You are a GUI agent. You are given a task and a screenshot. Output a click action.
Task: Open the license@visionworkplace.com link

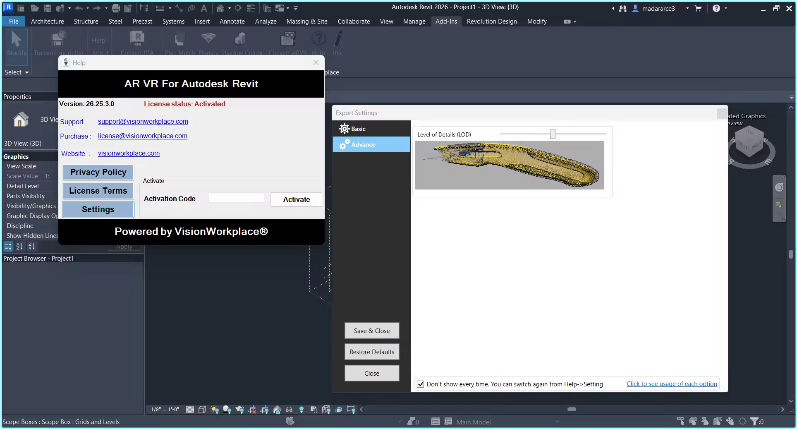[x=142, y=136]
